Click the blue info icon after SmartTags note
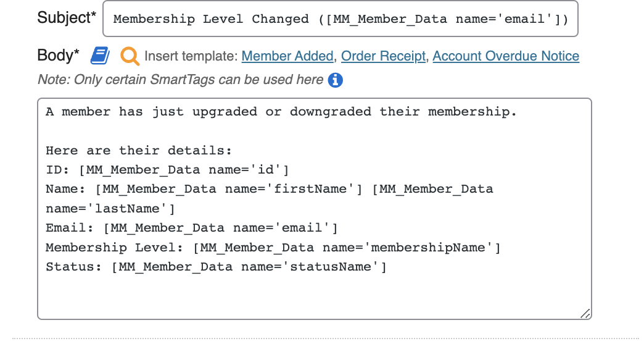 coord(336,80)
